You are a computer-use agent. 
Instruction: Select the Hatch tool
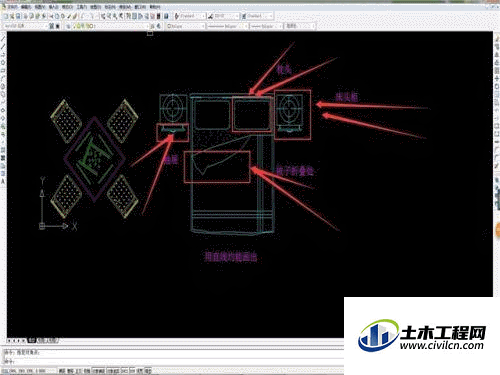click(3, 149)
